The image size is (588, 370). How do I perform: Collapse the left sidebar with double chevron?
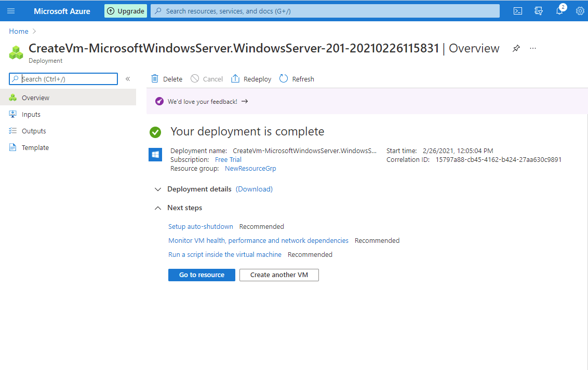pyautogui.click(x=128, y=79)
